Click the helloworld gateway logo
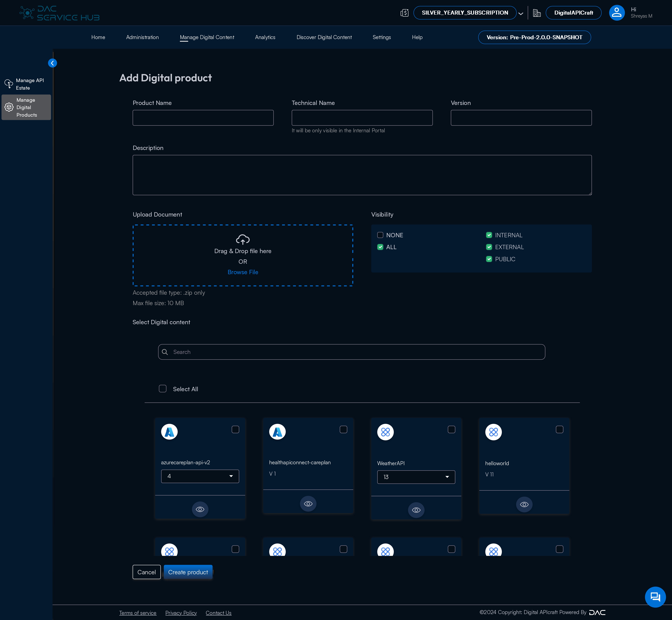 pos(494,432)
